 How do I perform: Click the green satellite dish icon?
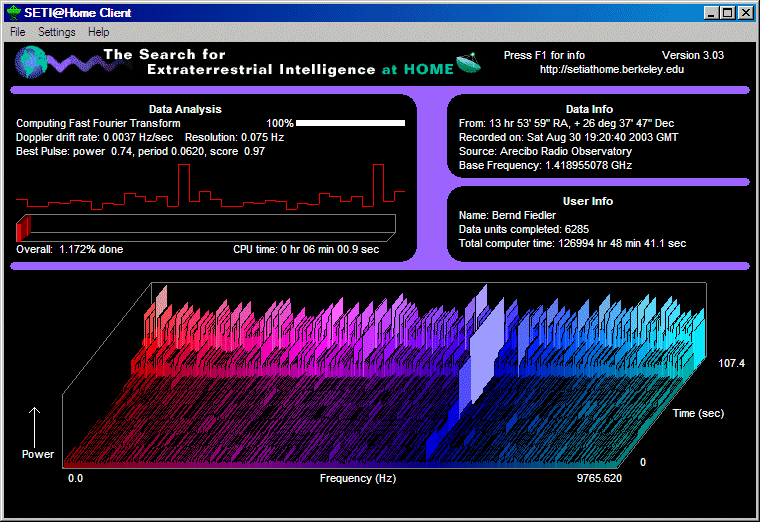pos(468,63)
